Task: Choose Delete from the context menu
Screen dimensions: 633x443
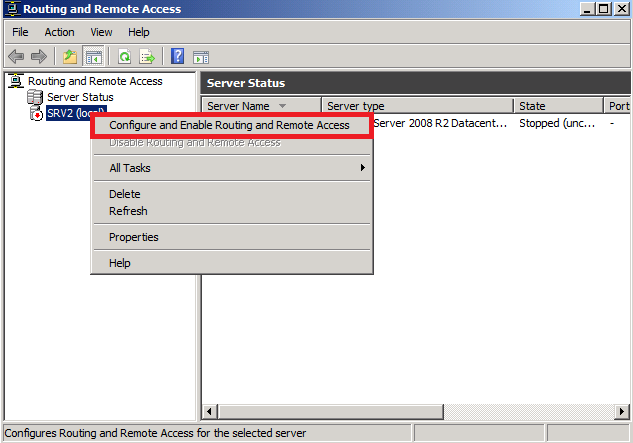Action: 125,194
